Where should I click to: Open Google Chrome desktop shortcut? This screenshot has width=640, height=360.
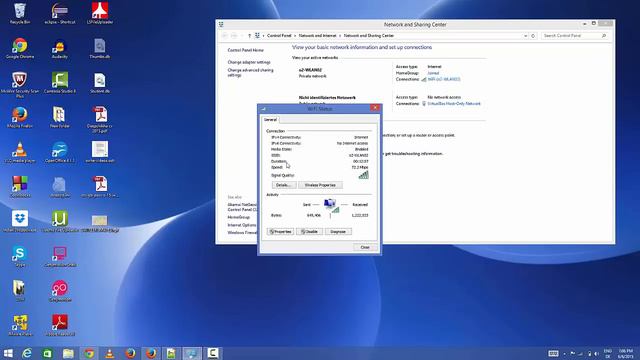pyautogui.click(x=20, y=48)
